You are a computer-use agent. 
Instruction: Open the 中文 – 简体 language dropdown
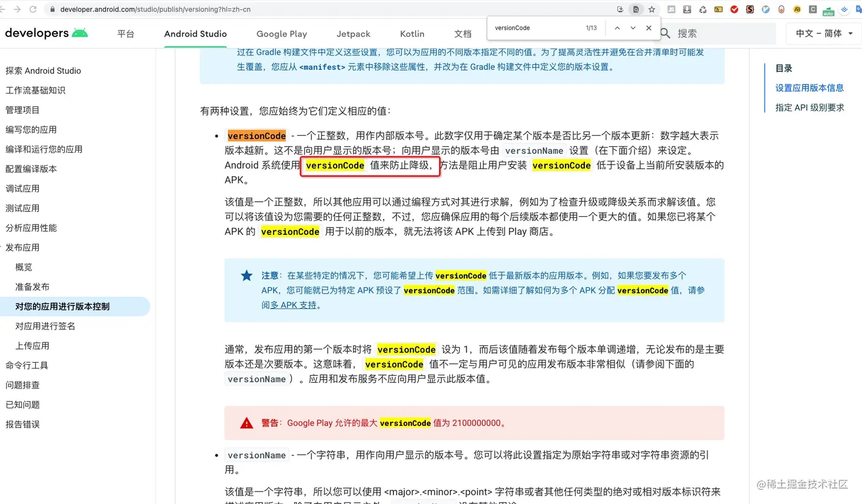click(x=824, y=34)
